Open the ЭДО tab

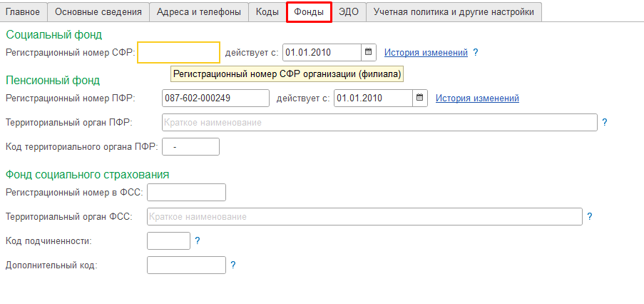[x=349, y=12]
